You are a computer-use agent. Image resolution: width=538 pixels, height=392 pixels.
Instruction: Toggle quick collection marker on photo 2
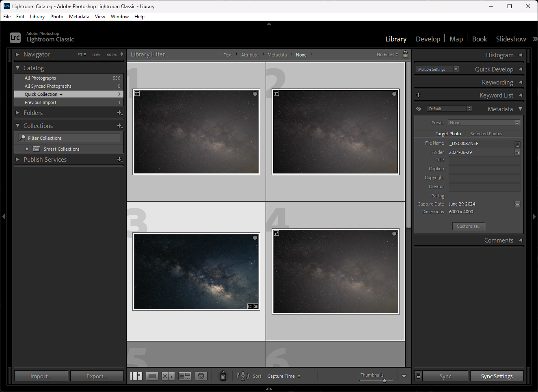394,94
